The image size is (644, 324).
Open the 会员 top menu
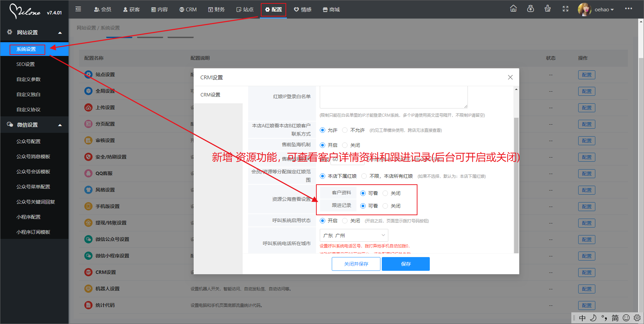pyautogui.click(x=103, y=9)
